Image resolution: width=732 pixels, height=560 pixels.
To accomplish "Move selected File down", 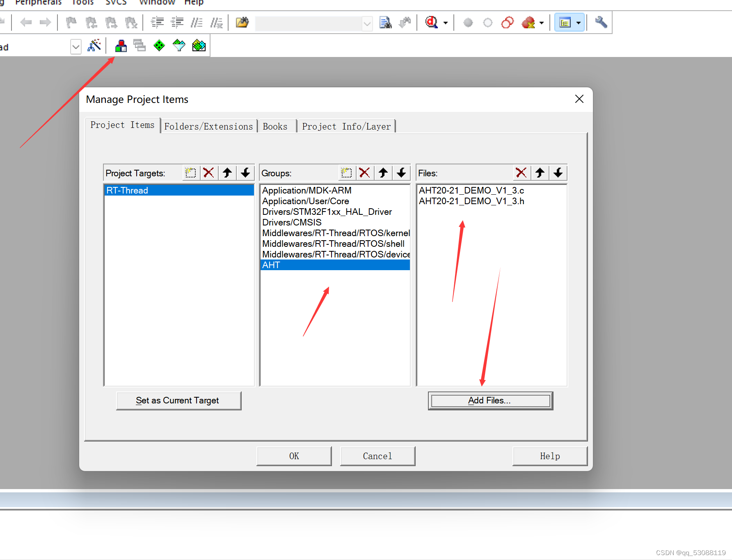I will (558, 173).
